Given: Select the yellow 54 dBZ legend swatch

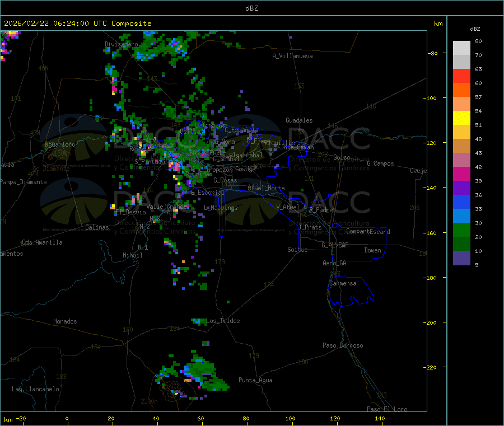Looking at the screenshot, I should click(461, 118).
